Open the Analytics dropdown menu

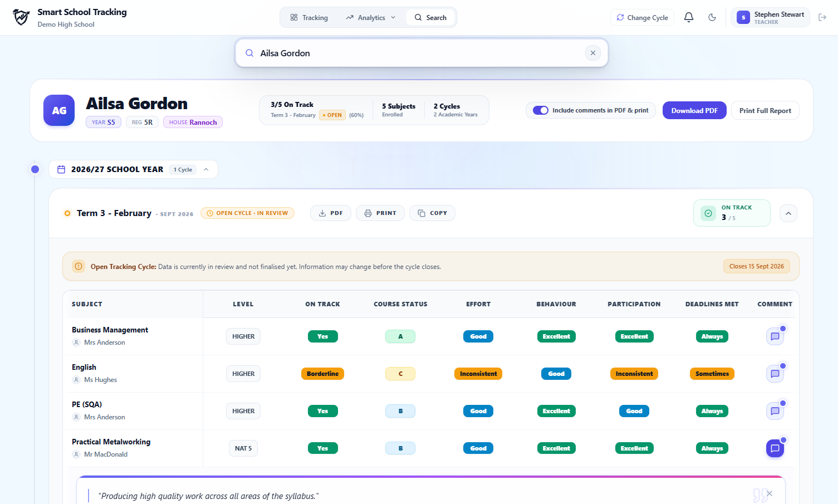[371, 18]
